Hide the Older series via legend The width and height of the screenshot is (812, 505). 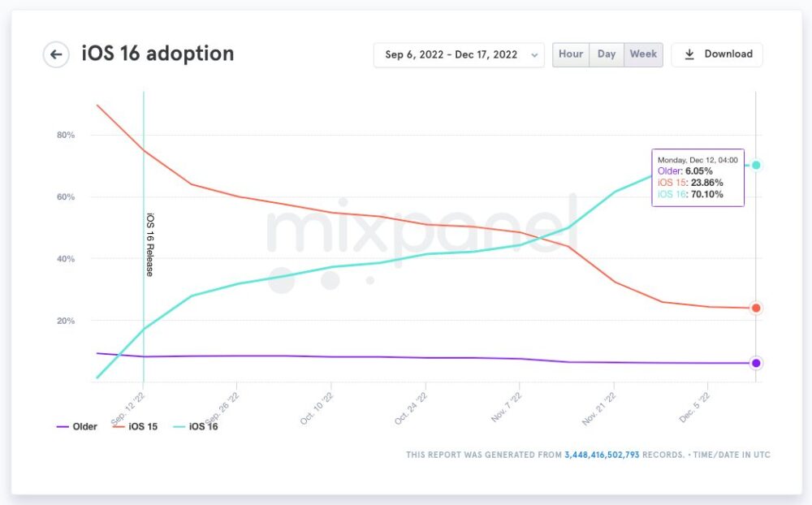[84, 426]
